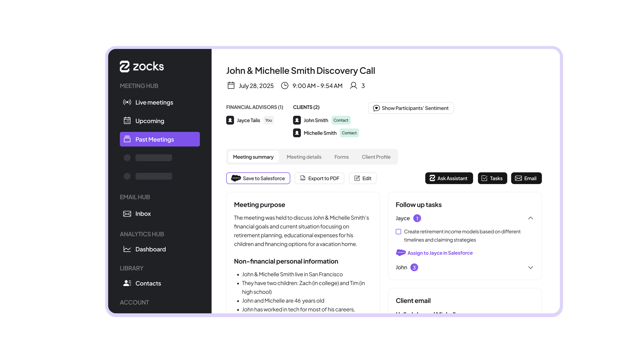Screen dimensions: 644x353
Task: Click the PDF file icon
Action: (303, 178)
